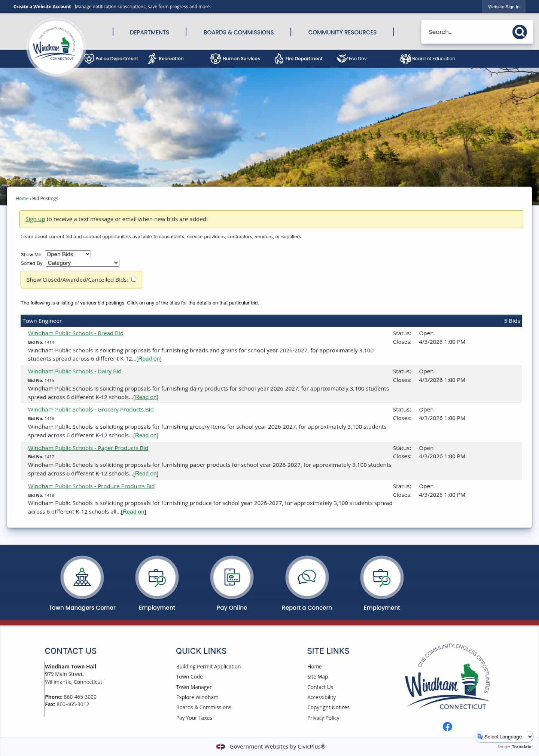Open the Explore Windham quick link

197,697
